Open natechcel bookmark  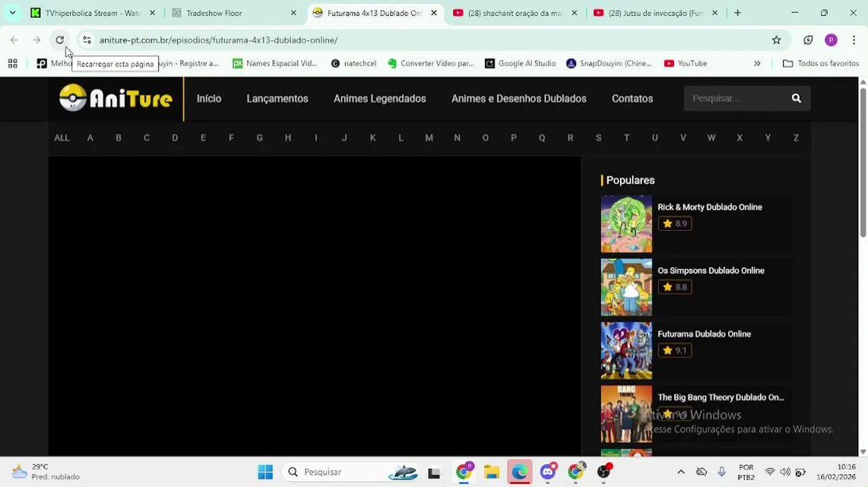click(x=354, y=64)
